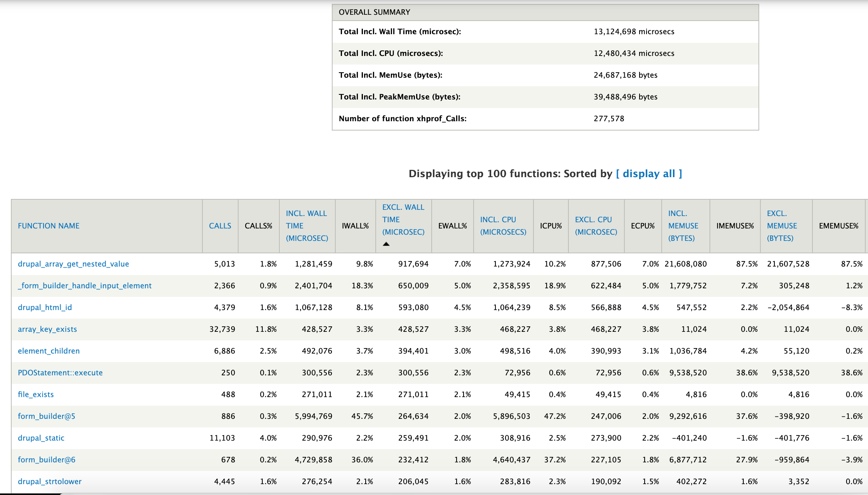This screenshot has height=495, width=868.
Task: Select the ICPU% column header
Action: click(551, 226)
